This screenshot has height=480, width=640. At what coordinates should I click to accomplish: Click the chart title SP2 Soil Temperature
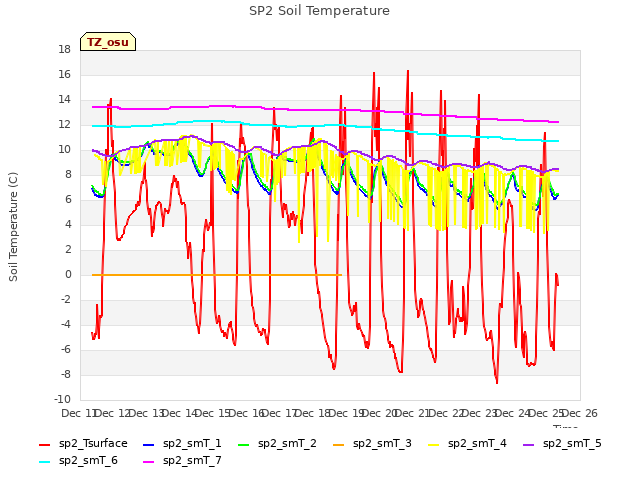coord(319,11)
